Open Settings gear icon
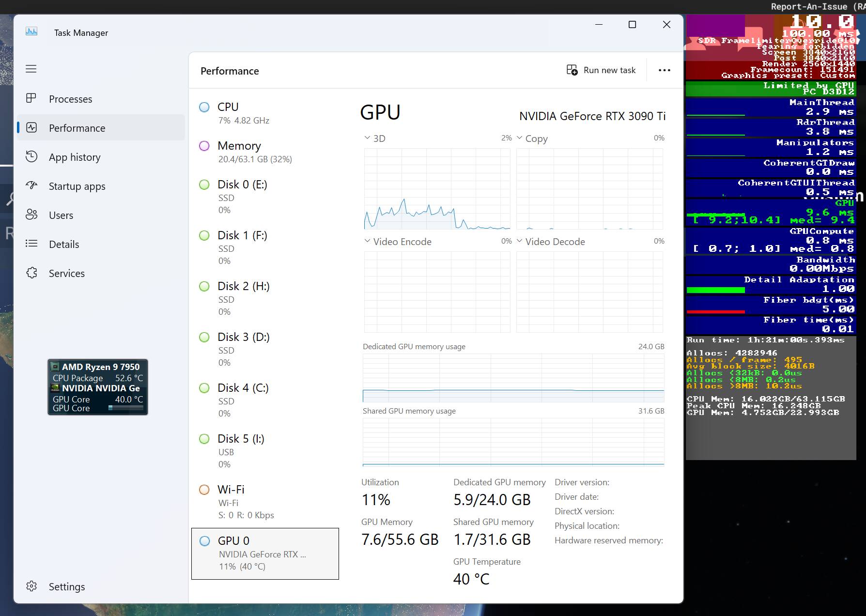The image size is (866, 616). coord(31,586)
